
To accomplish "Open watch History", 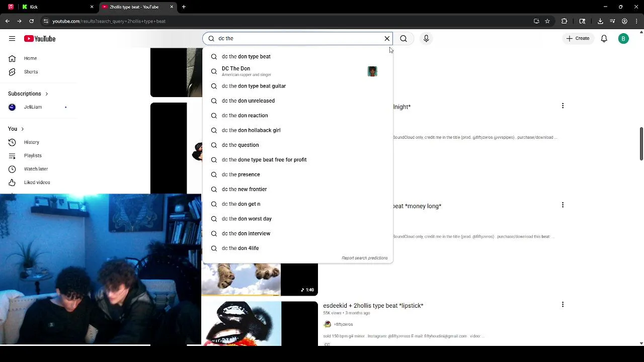I will (x=31, y=142).
